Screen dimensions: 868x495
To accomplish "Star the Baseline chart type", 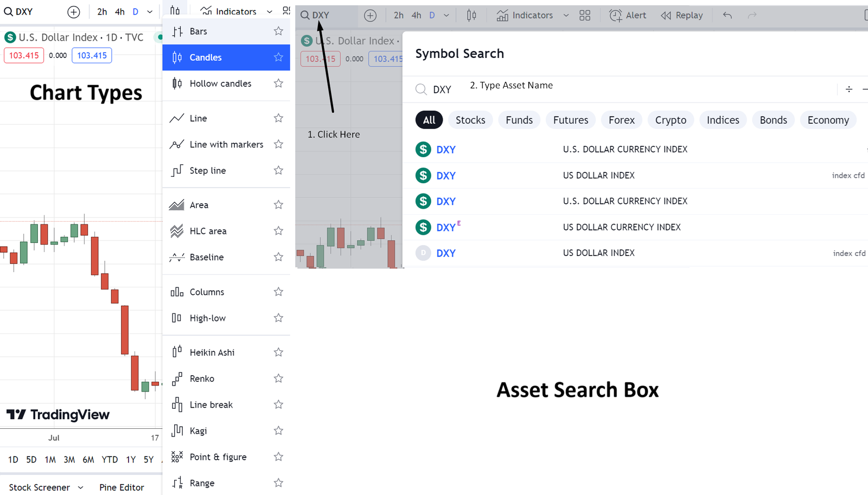I will click(x=278, y=256).
